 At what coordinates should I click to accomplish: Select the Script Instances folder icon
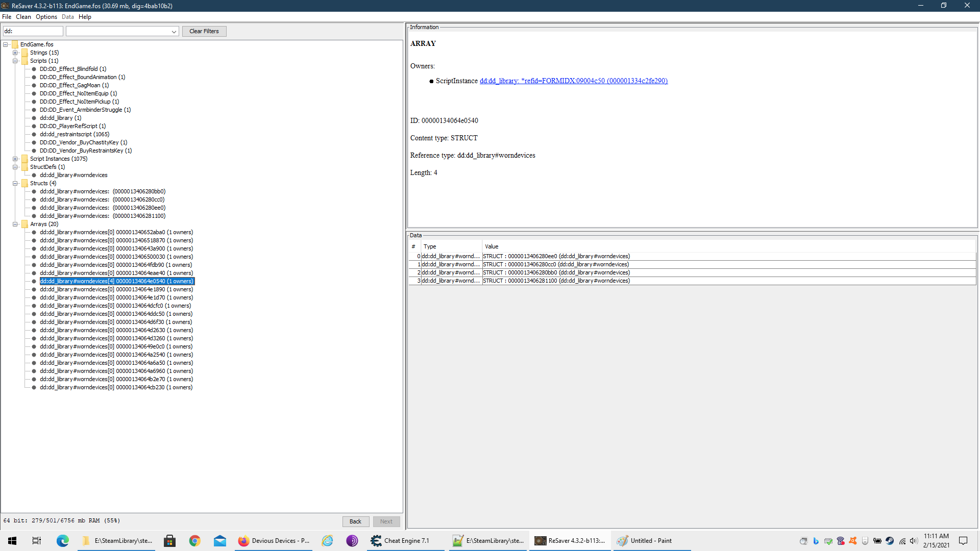[x=24, y=159]
